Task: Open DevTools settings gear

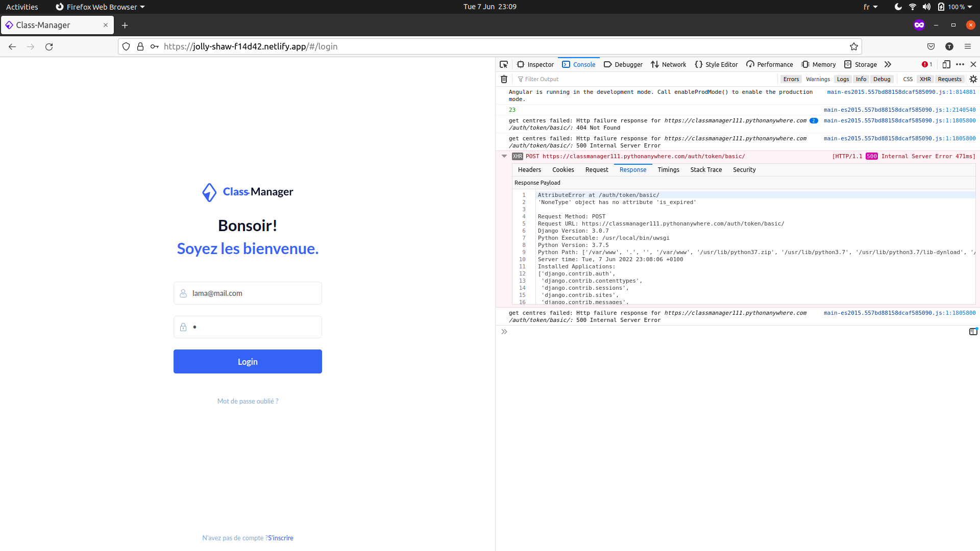Action: pyautogui.click(x=973, y=79)
